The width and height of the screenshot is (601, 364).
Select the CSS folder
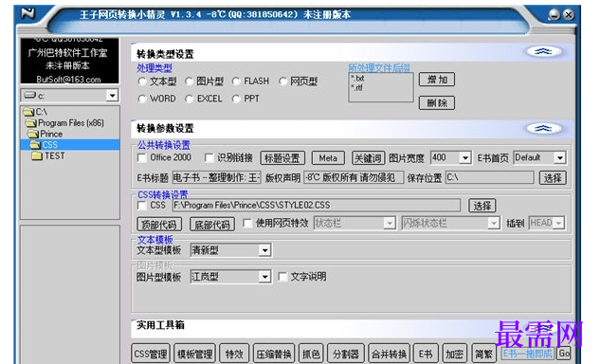[x=70, y=144]
